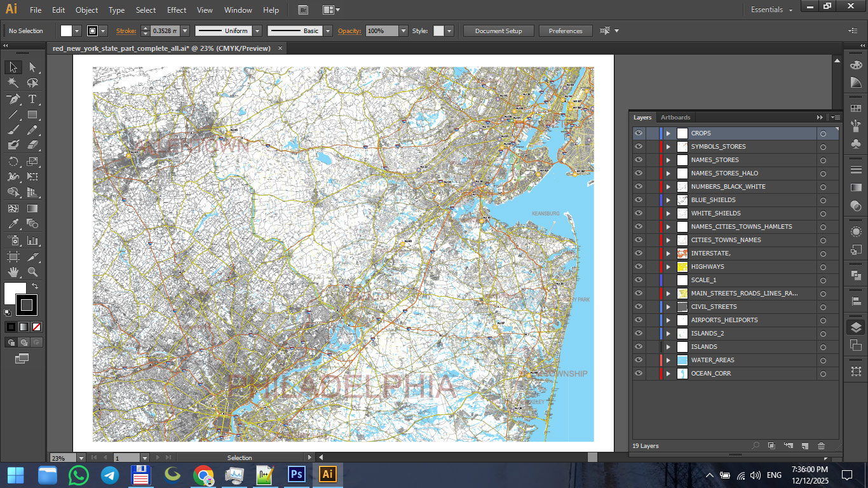Expand the INTERSTATE, layer
Screen dimensions: 868x488
[668, 254]
